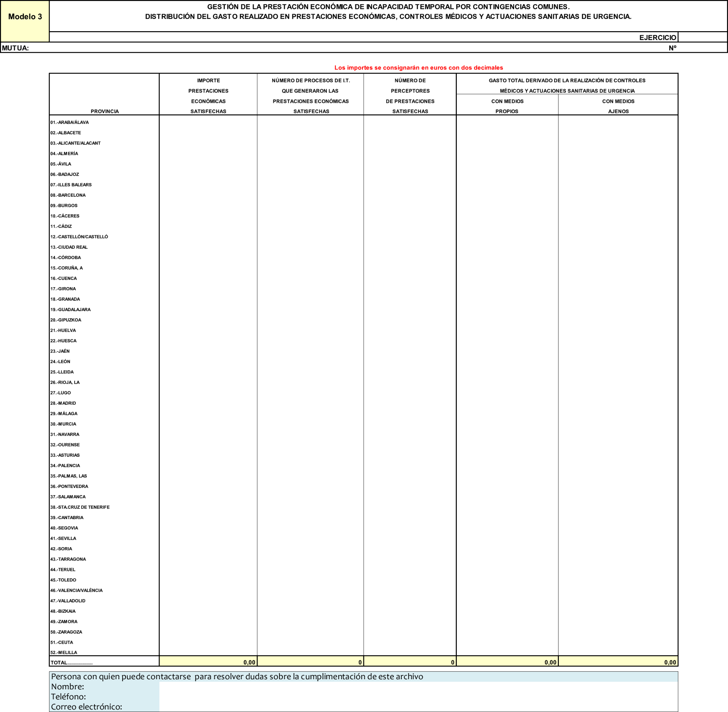
Task: Click the Nº label in header
Action: (672, 48)
